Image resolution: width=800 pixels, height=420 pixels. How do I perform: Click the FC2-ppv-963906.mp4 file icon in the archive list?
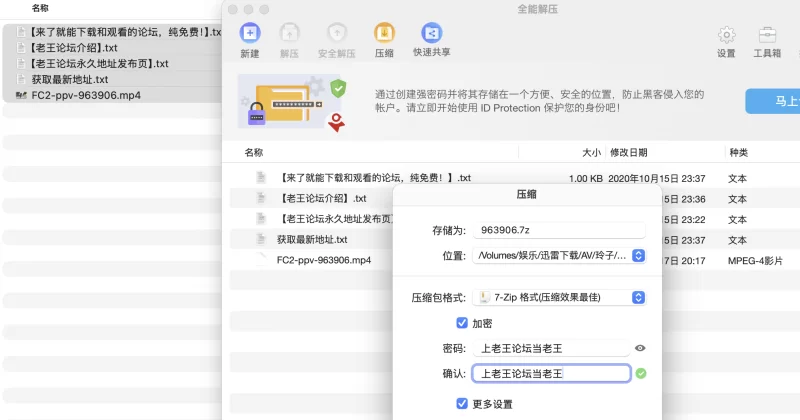click(261, 260)
